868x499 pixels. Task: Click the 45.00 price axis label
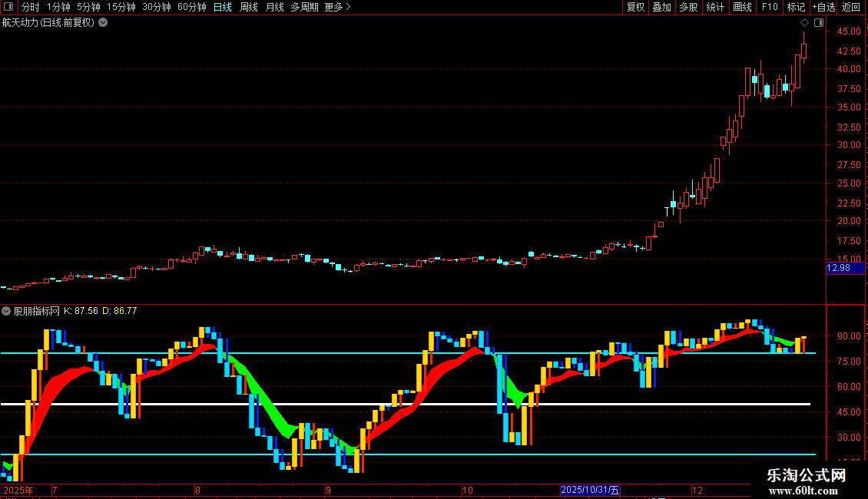point(849,31)
